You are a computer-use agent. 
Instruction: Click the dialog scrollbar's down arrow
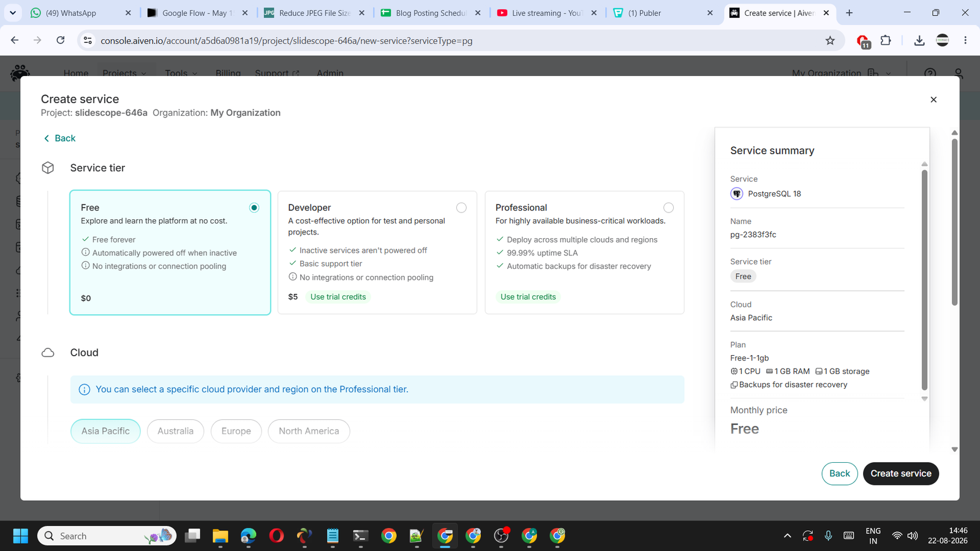pyautogui.click(x=954, y=449)
